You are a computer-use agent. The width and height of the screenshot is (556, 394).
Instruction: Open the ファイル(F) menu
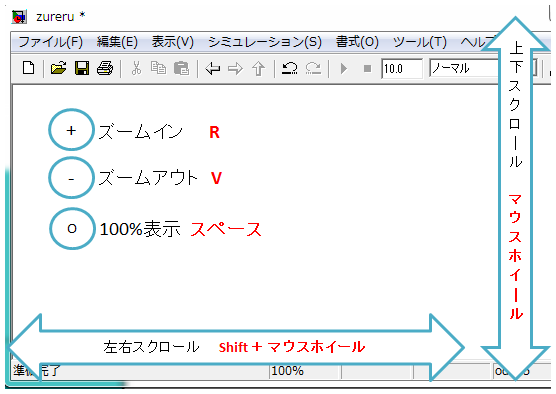coord(50,42)
